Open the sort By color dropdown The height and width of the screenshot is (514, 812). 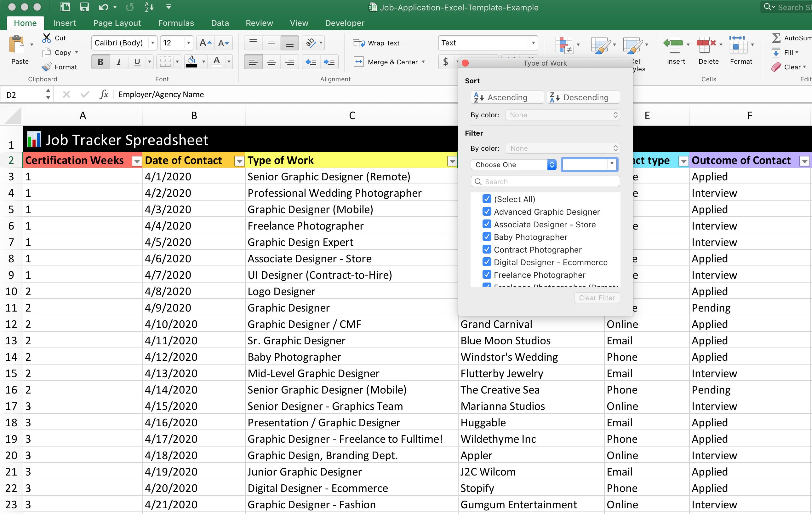point(562,115)
